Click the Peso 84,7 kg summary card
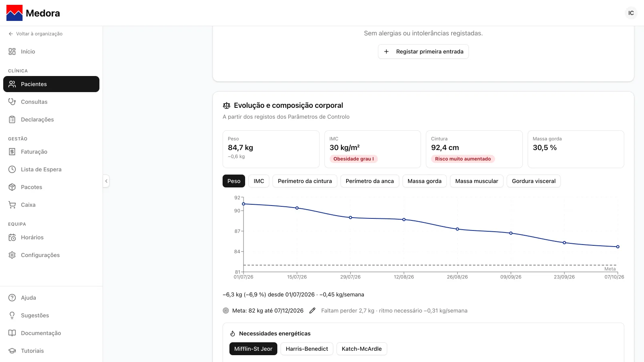 click(271, 149)
